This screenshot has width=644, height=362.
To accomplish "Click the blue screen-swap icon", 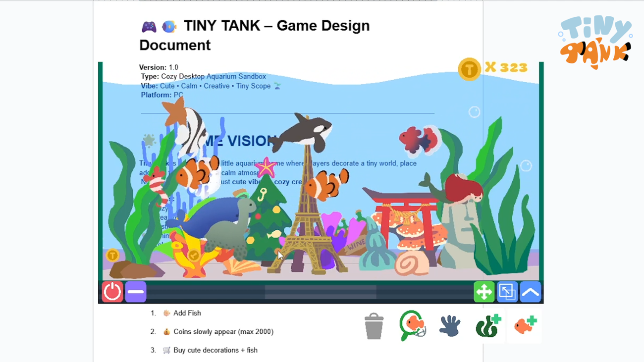I will (x=507, y=292).
